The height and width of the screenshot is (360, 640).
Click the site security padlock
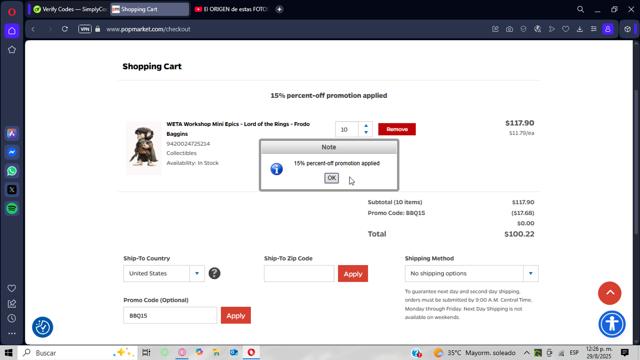click(98, 29)
